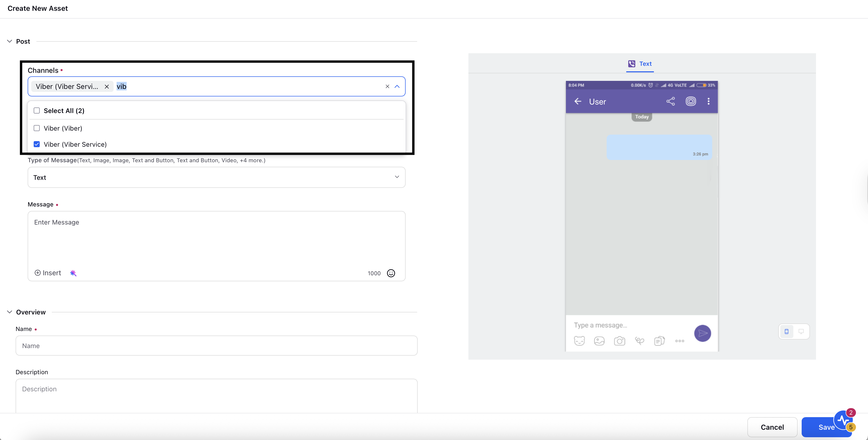Open the AI assist sparkle icon
868x440 pixels.
pos(73,273)
